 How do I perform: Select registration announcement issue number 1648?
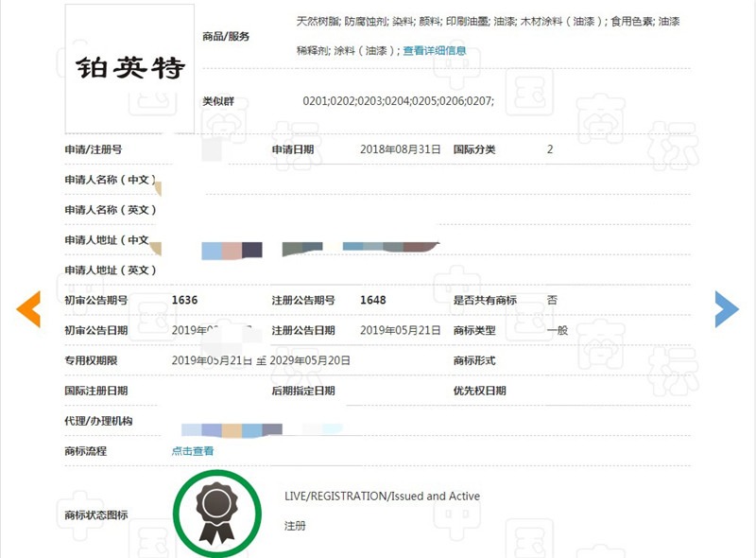(x=373, y=300)
